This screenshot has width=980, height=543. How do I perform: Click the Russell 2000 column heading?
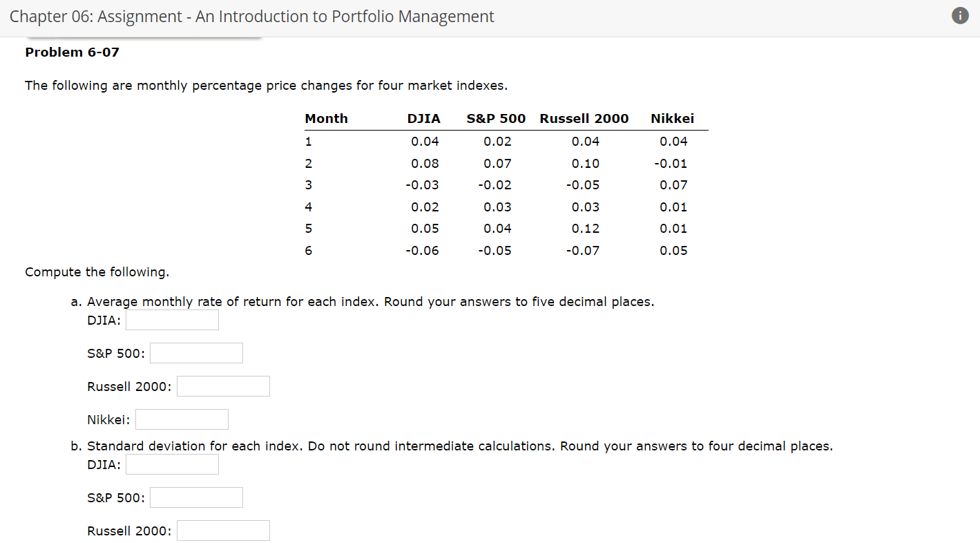584,118
